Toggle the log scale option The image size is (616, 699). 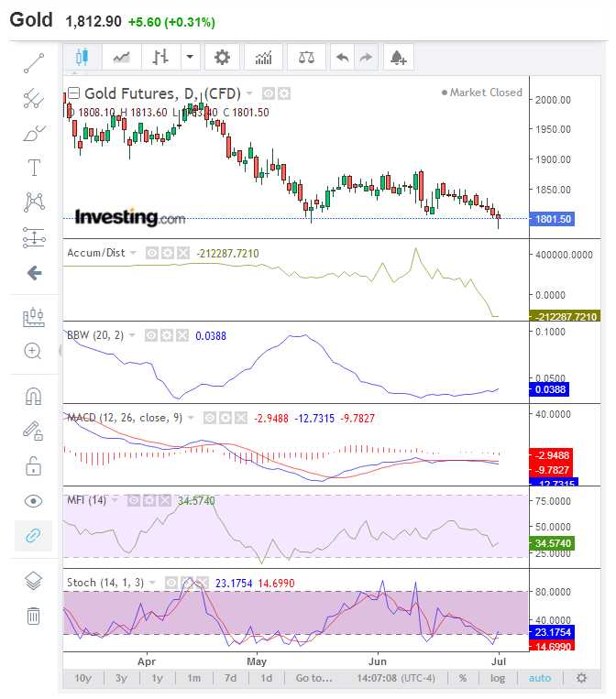coord(497,678)
